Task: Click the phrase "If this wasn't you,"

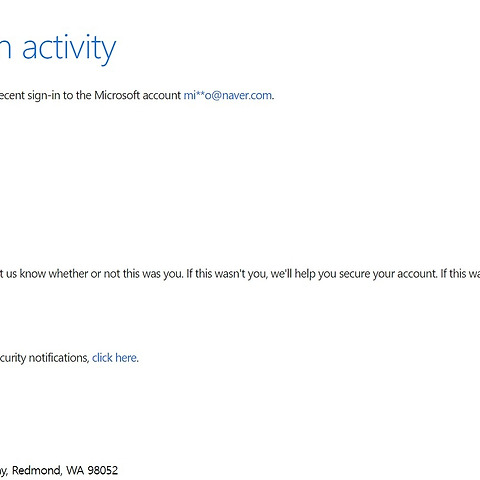Action: 227,274
